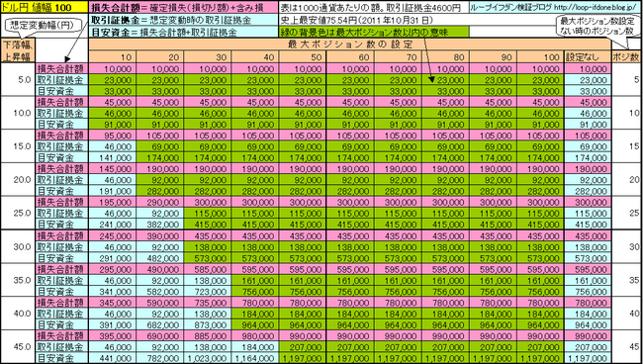The height and width of the screenshot is (364, 643).
Task: Select the cell with value 191,000
Action: pos(113,191)
